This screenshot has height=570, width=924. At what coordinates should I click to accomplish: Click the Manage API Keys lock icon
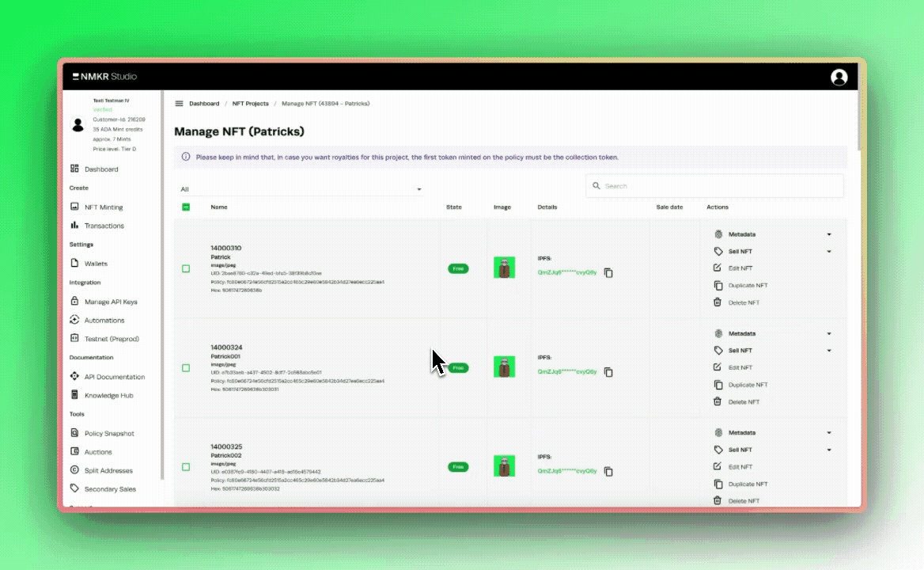coord(74,301)
